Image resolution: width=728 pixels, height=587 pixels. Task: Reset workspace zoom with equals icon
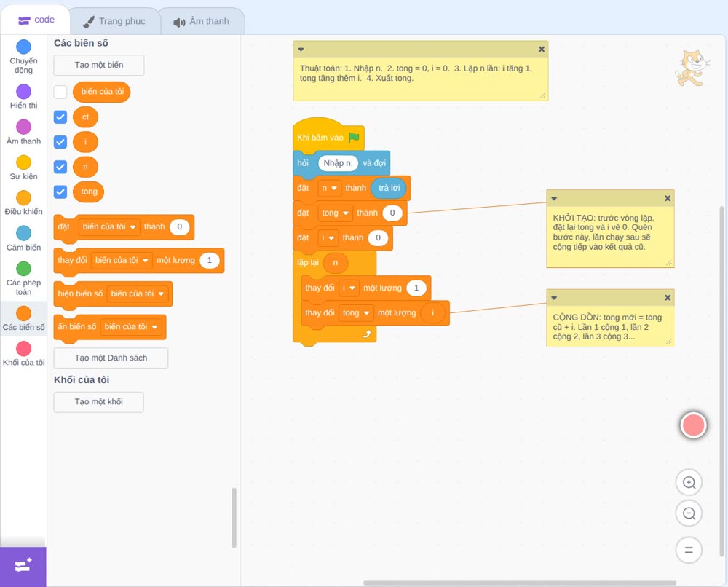click(x=689, y=550)
